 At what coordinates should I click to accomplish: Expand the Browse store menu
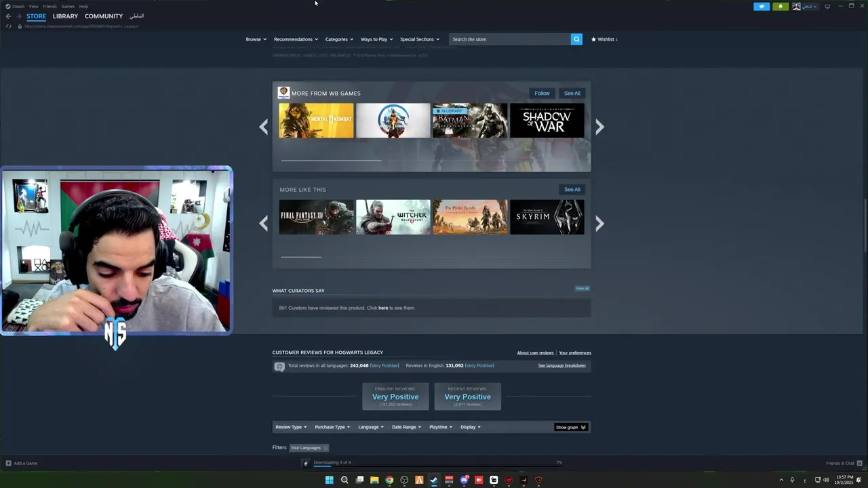256,39
